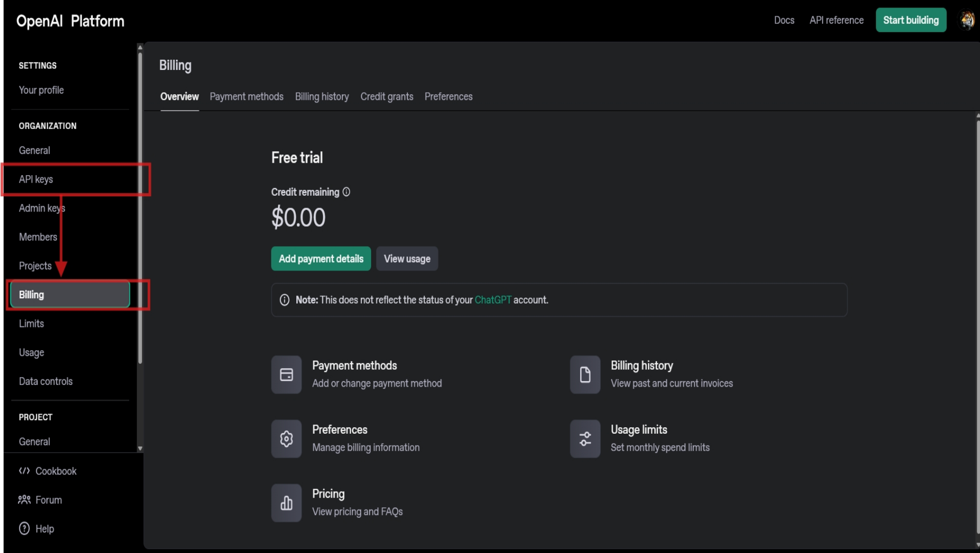Viewport: 980px width, 553px height.
Task: Open the Credit grants tab
Action: click(387, 97)
